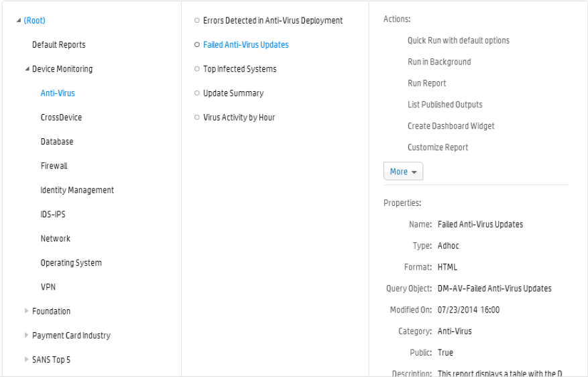Open List Published Outputs

445,105
